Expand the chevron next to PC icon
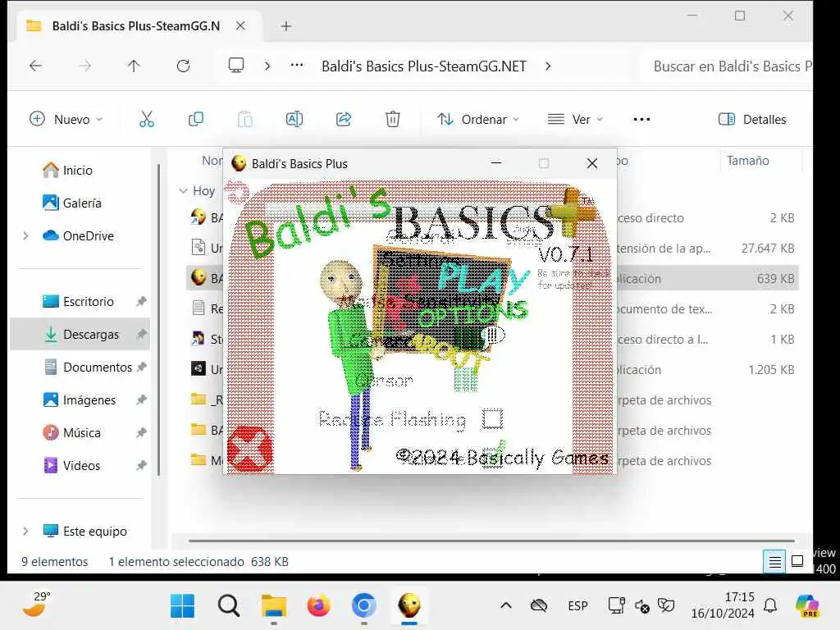This screenshot has width=840, height=630. tap(267, 66)
